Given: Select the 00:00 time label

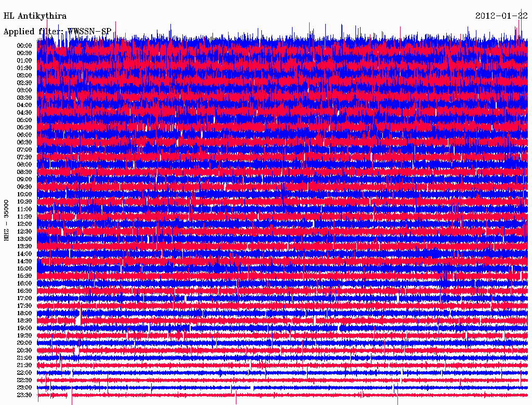Looking at the screenshot, I should click(x=24, y=46).
